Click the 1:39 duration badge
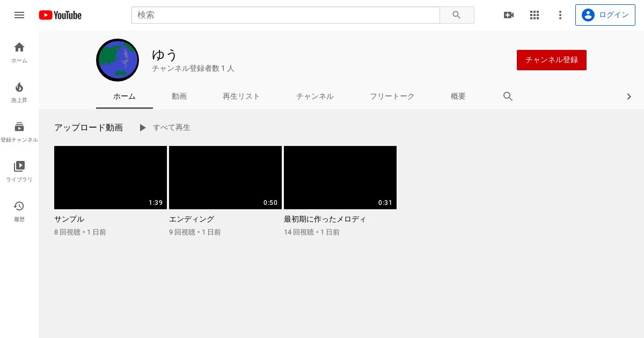Image resolution: width=644 pixels, height=338 pixels. click(x=156, y=203)
